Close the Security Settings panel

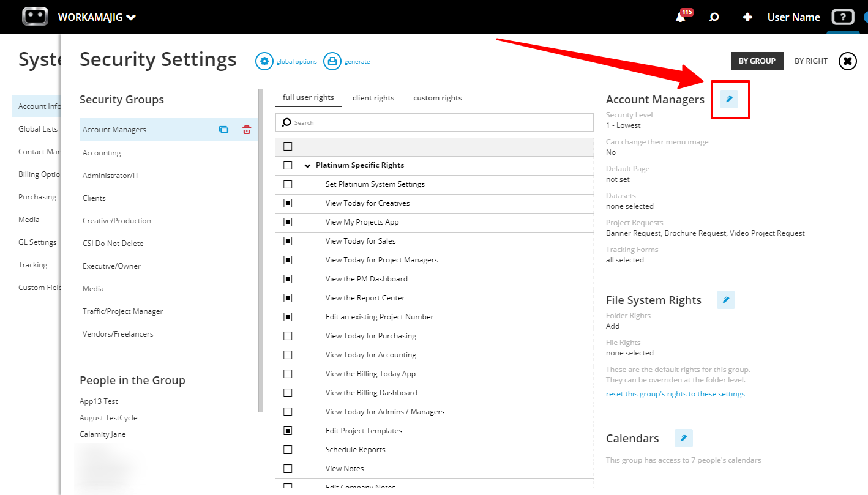848,61
